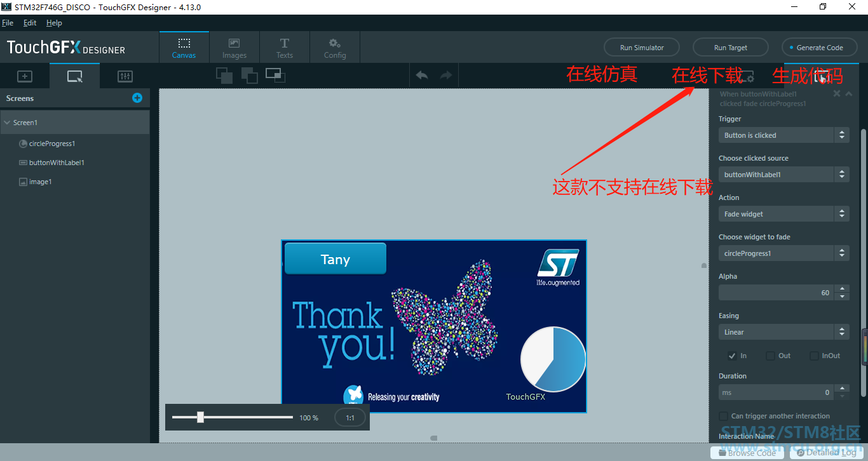Enable the In easing checkbox
This screenshot has width=868, height=461.
pos(732,356)
